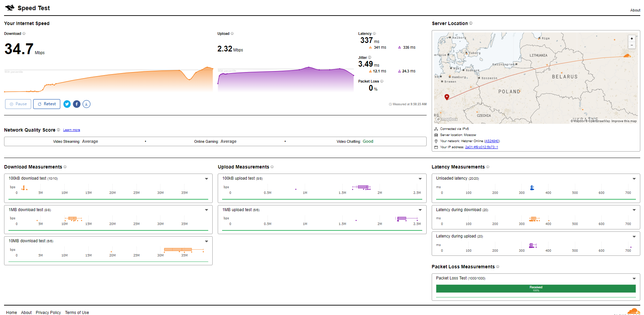Screen dimensions: 644x315
Task: Click the Online Gaming: Average score
Action: (x=215, y=141)
